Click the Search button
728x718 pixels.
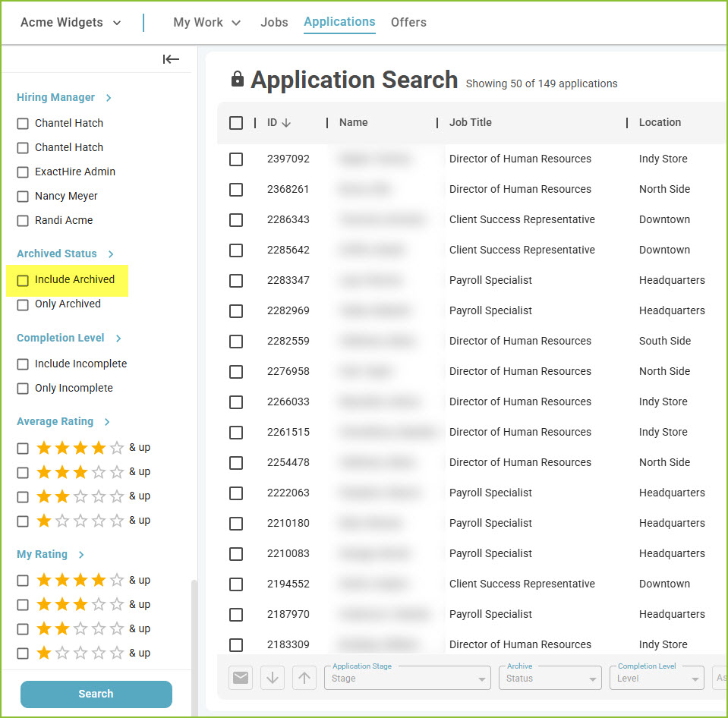96,694
